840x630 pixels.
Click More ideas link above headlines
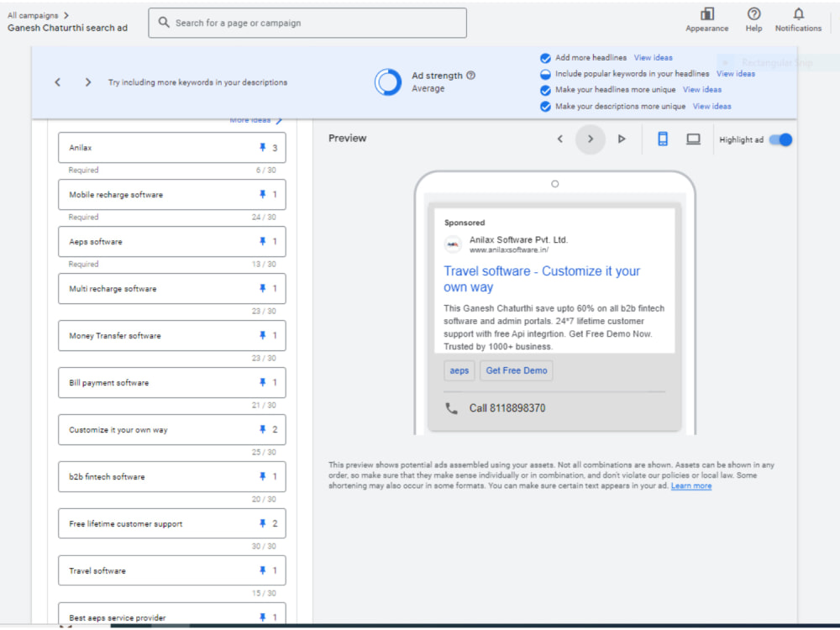pos(255,120)
